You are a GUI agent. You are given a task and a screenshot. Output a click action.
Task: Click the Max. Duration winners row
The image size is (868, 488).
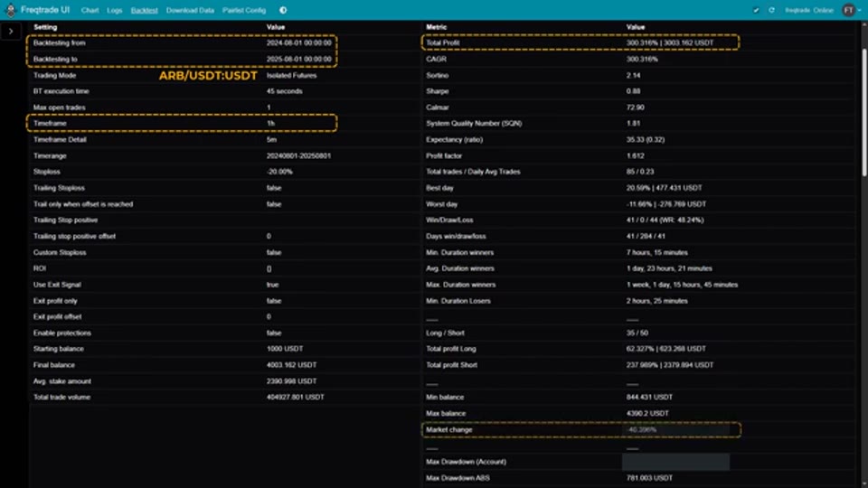coord(638,285)
